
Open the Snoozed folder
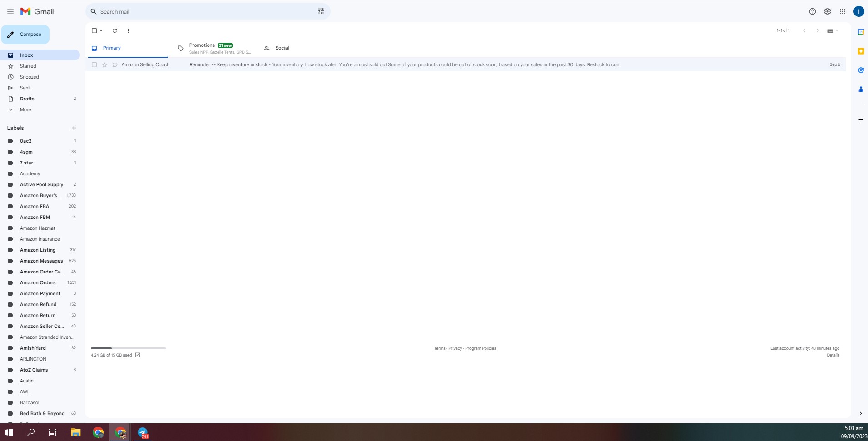tap(40, 77)
